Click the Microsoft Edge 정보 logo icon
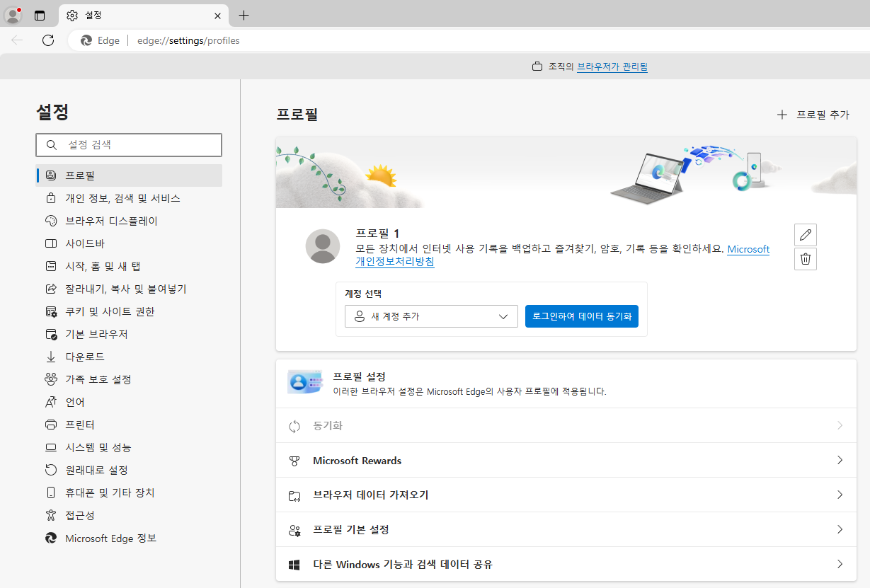The image size is (870, 588). (x=51, y=538)
